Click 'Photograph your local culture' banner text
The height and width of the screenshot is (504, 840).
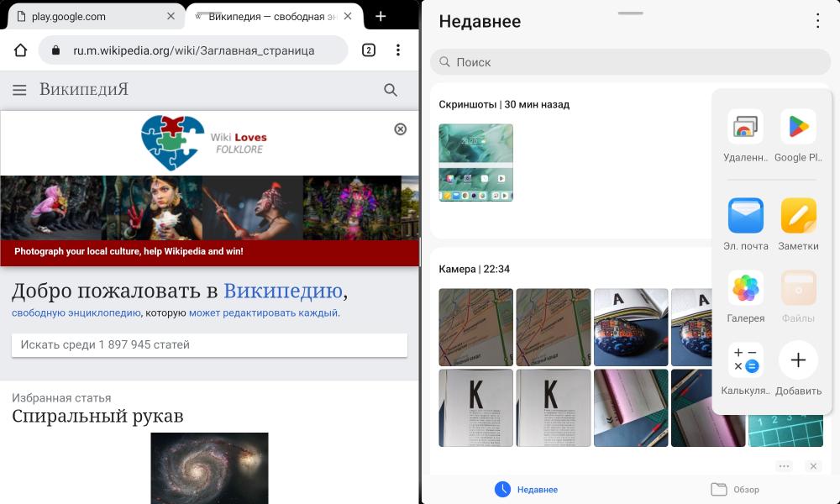(129, 251)
